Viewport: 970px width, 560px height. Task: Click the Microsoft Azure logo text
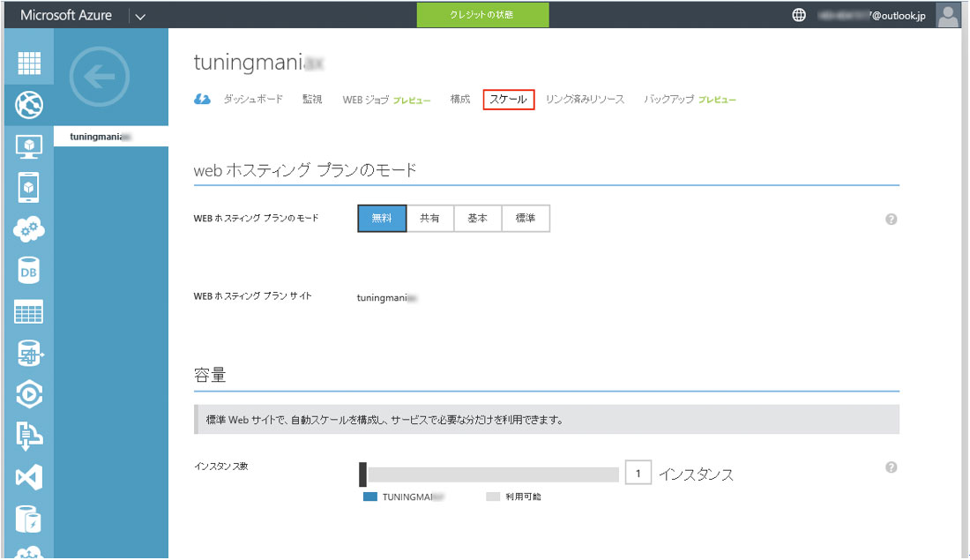(66, 15)
